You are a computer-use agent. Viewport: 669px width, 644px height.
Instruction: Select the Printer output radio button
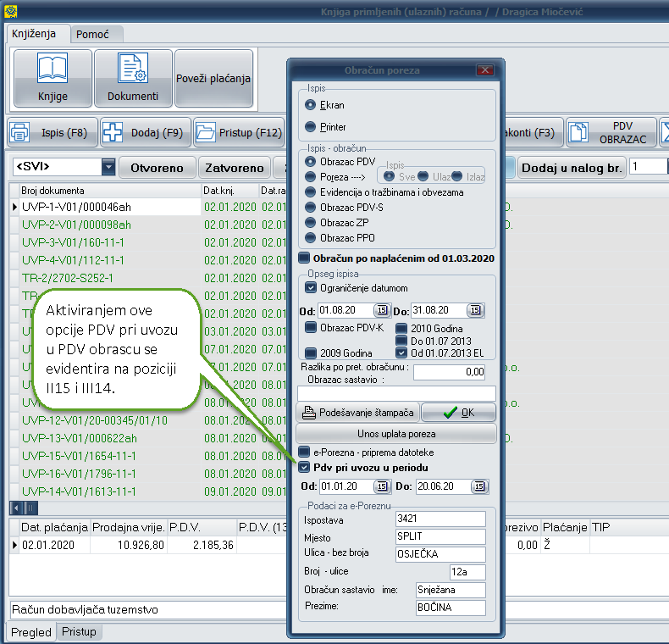[311, 127]
